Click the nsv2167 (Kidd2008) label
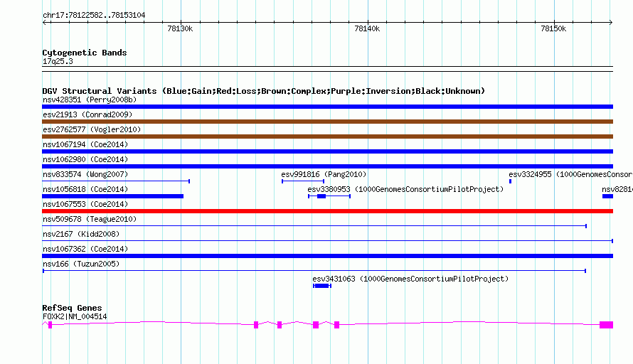633x364 pixels. pos(81,234)
